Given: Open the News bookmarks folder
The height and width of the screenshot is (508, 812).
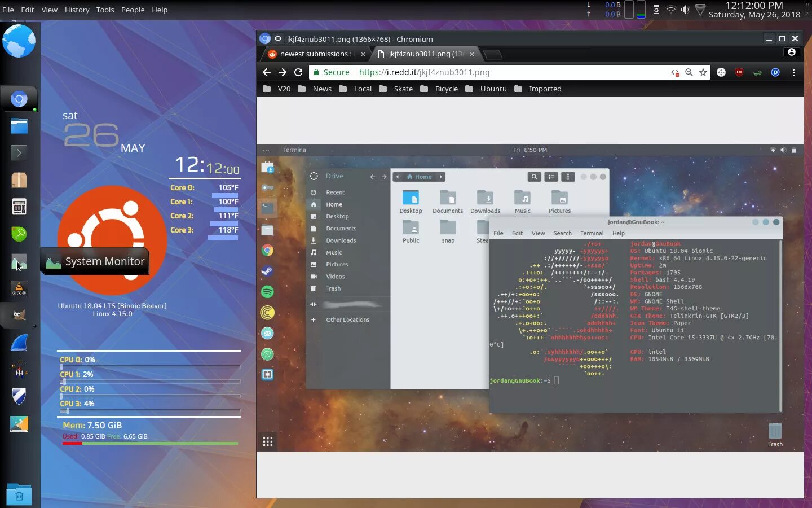Looking at the screenshot, I should coord(315,89).
